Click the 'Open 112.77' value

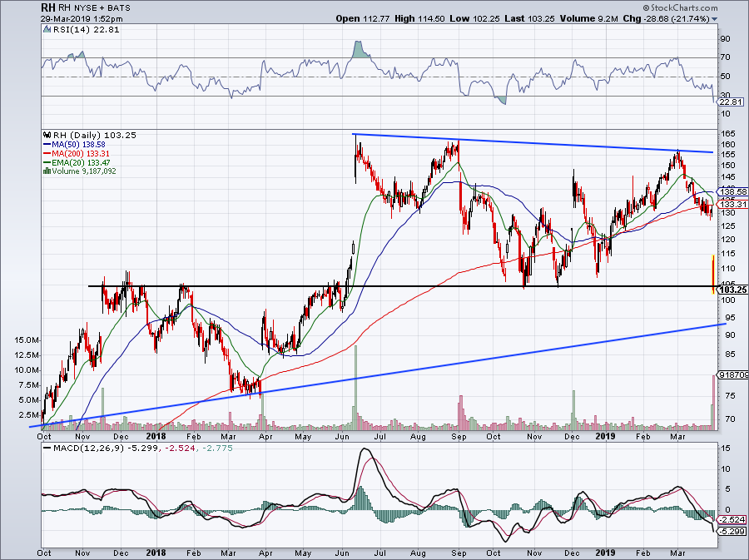tap(363, 18)
